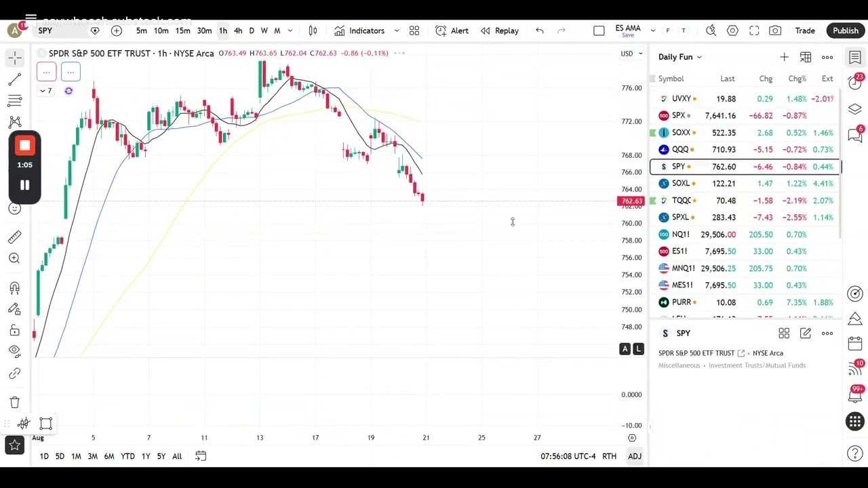Image resolution: width=868 pixels, height=488 pixels.
Task: Toggle magnet mode
Action: [15, 287]
